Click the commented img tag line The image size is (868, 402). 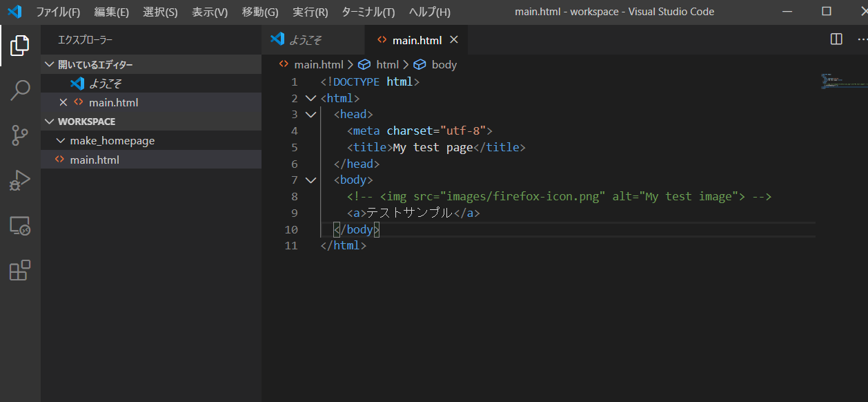pos(559,197)
